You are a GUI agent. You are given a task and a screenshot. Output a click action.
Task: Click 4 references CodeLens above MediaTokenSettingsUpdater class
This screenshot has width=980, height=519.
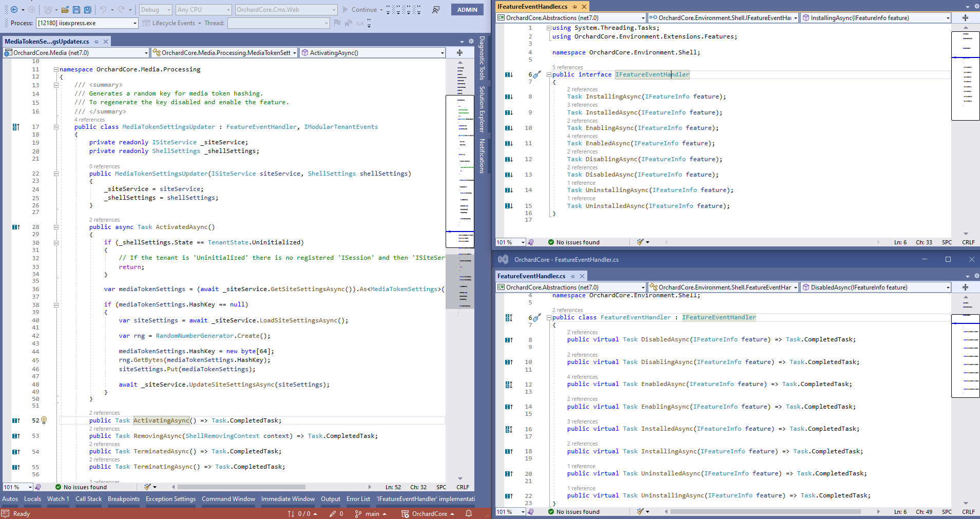89,120
